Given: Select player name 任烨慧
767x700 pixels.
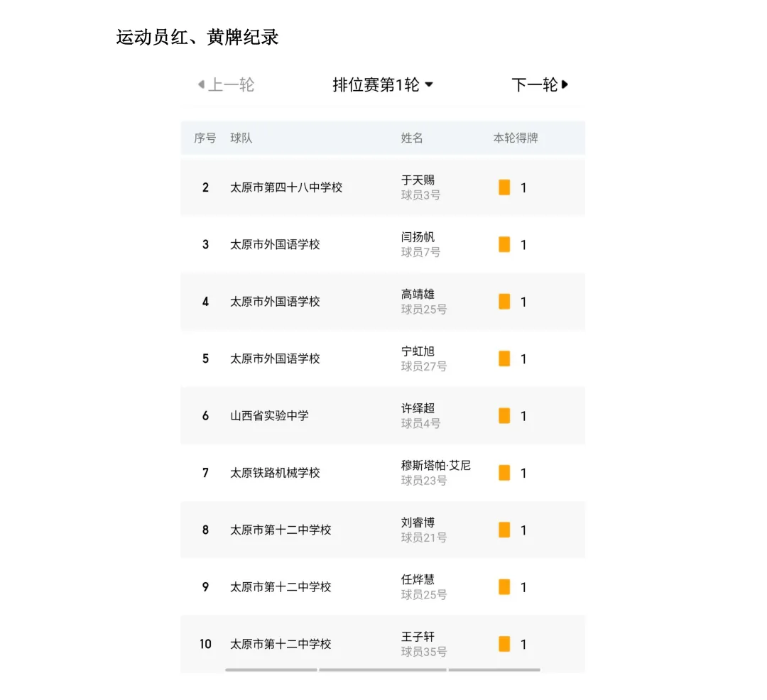Looking at the screenshot, I should pyautogui.click(x=418, y=579).
